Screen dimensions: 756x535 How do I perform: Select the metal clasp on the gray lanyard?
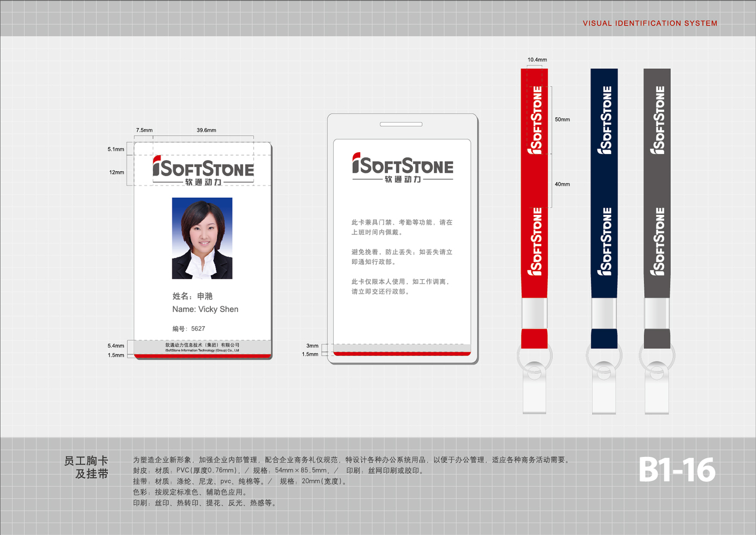coord(657,313)
